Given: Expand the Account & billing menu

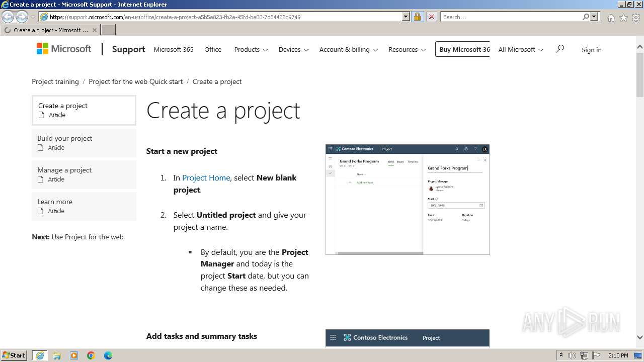Looking at the screenshot, I should pos(348,49).
